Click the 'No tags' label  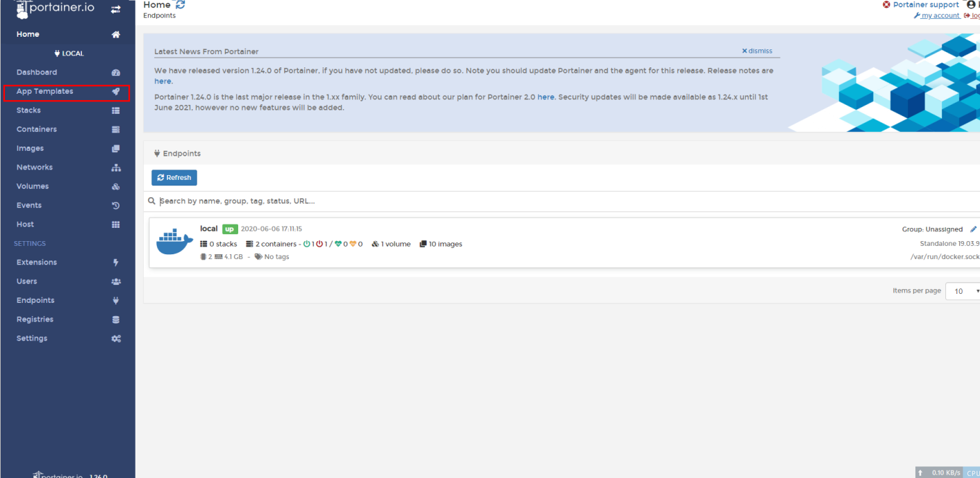pos(276,256)
